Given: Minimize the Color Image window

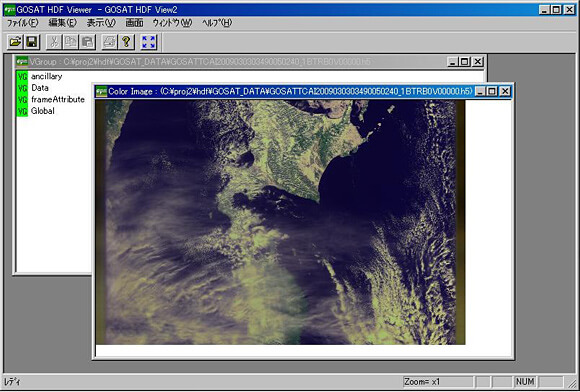Looking at the screenshot, I should click(x=480, y=91).
